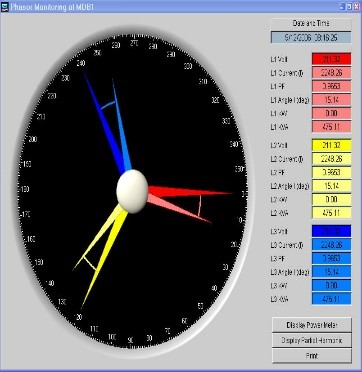Click the L3 Angle I (deg) value field
Viewport: 362px width, 372px height.
click(331, 272)
